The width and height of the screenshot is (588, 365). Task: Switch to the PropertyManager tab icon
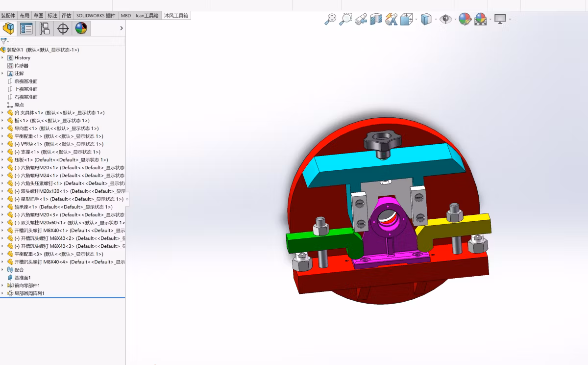(x=26, y=28)
